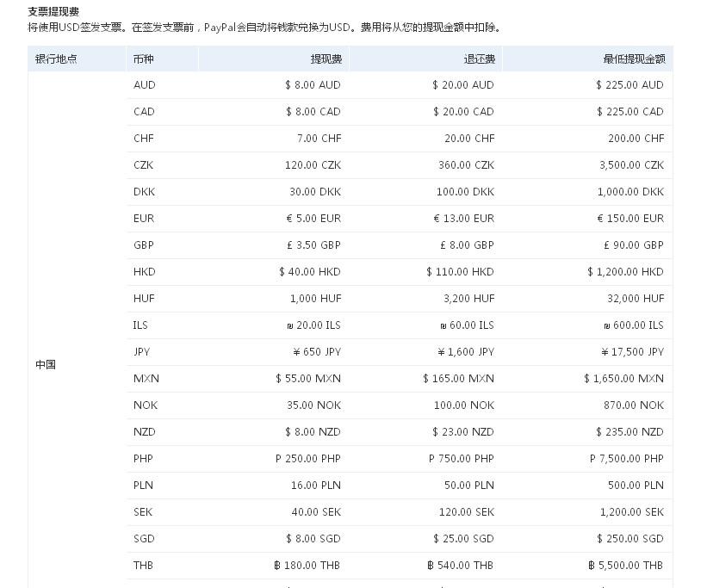
Task: Click the AUD currency cell
Action: 145,84
